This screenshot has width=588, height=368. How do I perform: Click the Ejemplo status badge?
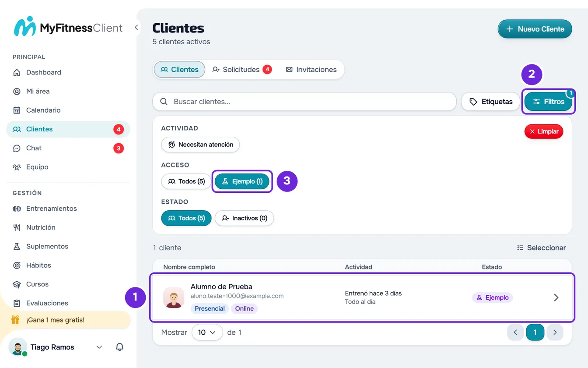coord(492,297)
